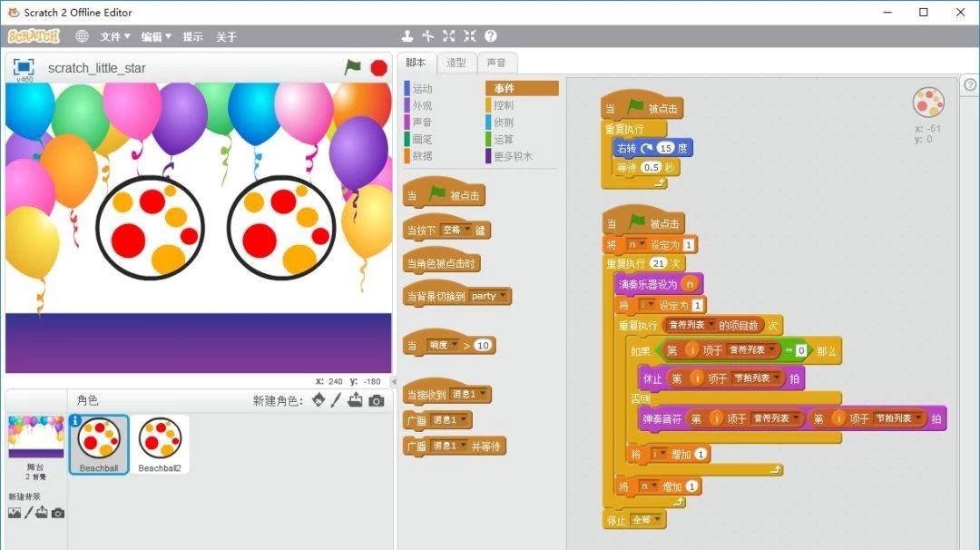Open the party backdrop dropdown

pyautogui.click(x=504, y=296)
